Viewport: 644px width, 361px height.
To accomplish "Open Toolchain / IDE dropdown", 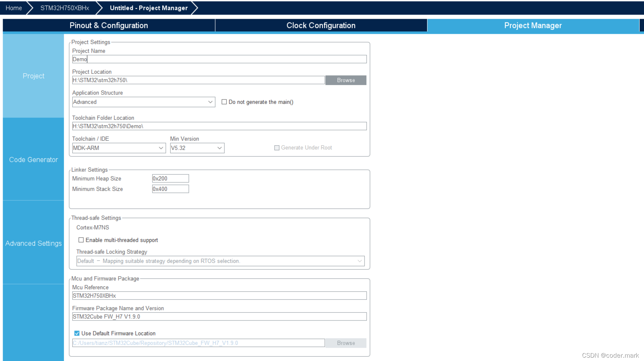I will tap(119, 148).
